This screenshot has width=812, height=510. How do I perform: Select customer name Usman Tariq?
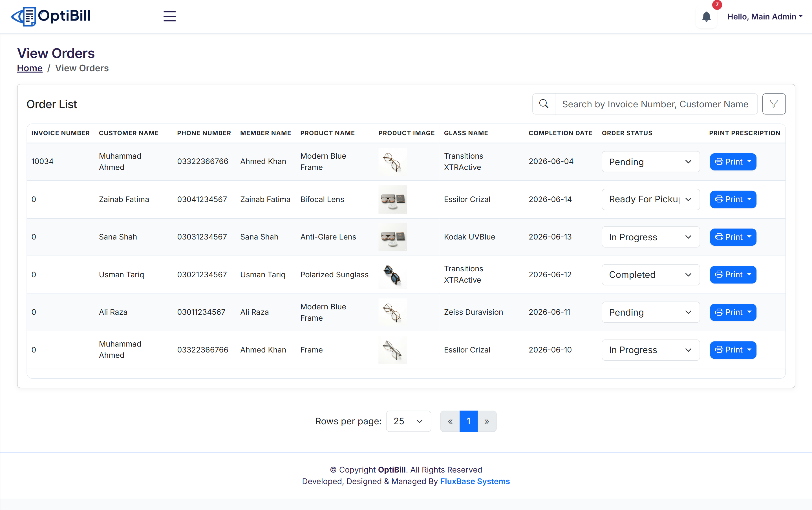point(122,275)
